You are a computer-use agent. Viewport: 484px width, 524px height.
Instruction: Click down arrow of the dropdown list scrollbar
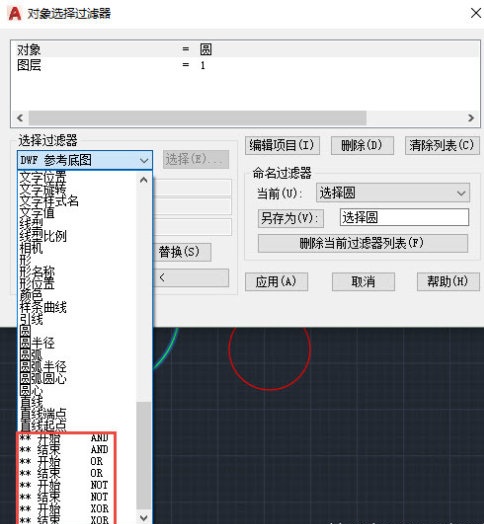point(144,518)
